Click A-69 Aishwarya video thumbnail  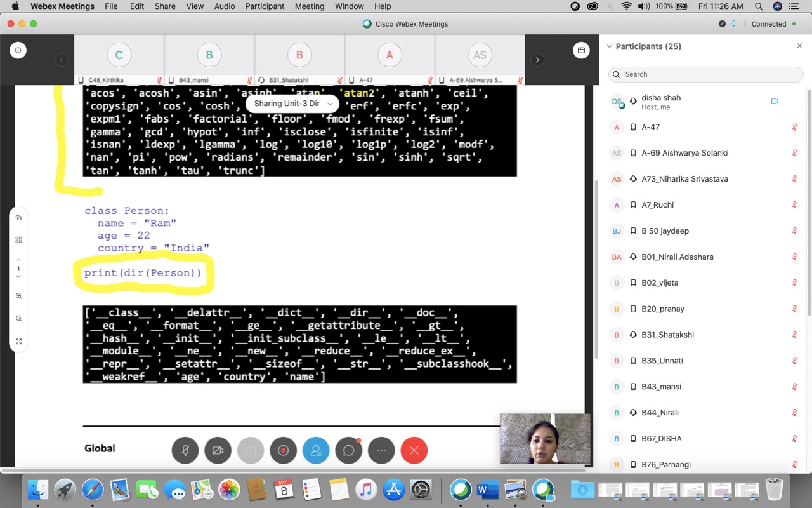pyautogui.click(x=480, y=60)
